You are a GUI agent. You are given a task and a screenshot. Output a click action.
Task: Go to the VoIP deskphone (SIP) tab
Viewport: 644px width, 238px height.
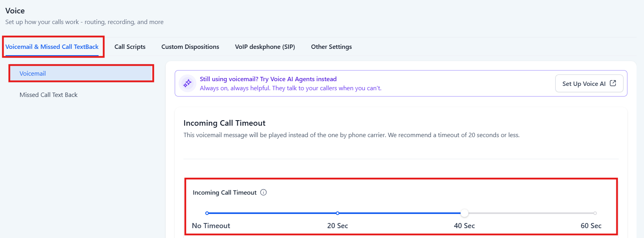pyautogui.click(x=265, y=46)
